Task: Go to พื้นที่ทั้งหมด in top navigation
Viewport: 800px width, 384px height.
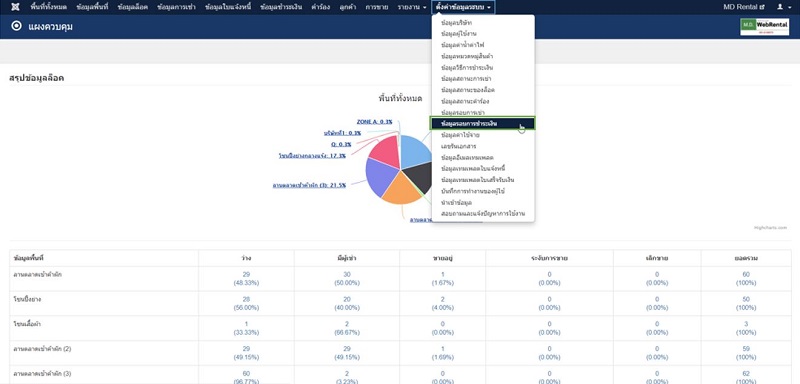Action: click(x=48, y=7)
